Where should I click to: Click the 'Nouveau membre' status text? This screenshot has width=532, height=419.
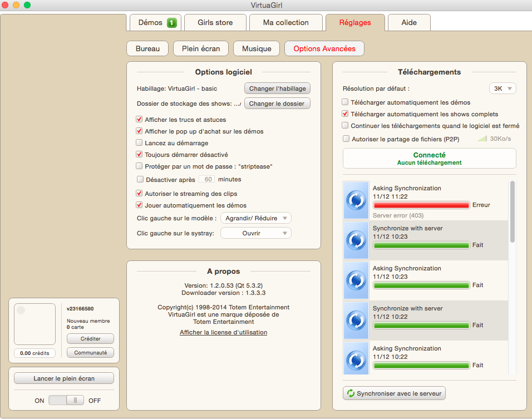pyautogui.click(x=88, y=321)
